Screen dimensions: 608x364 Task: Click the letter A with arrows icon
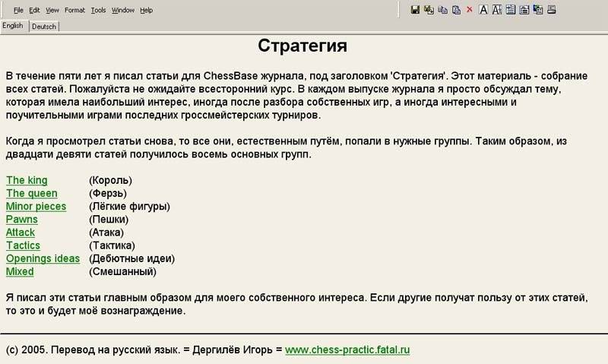pyautogui.click(x=497, y=10)
